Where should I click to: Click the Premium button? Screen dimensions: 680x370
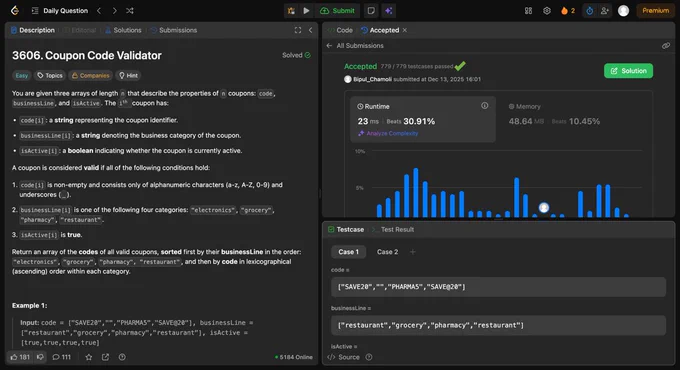pyautogui.click(x=655, y=11)
